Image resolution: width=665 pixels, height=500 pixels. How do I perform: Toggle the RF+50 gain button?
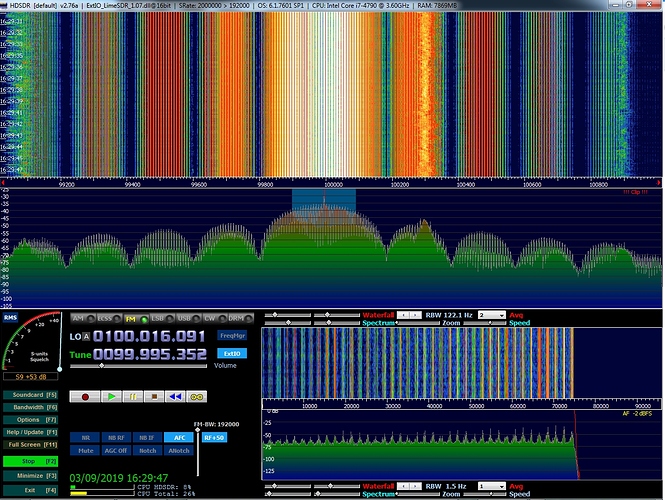coord(214,438)
